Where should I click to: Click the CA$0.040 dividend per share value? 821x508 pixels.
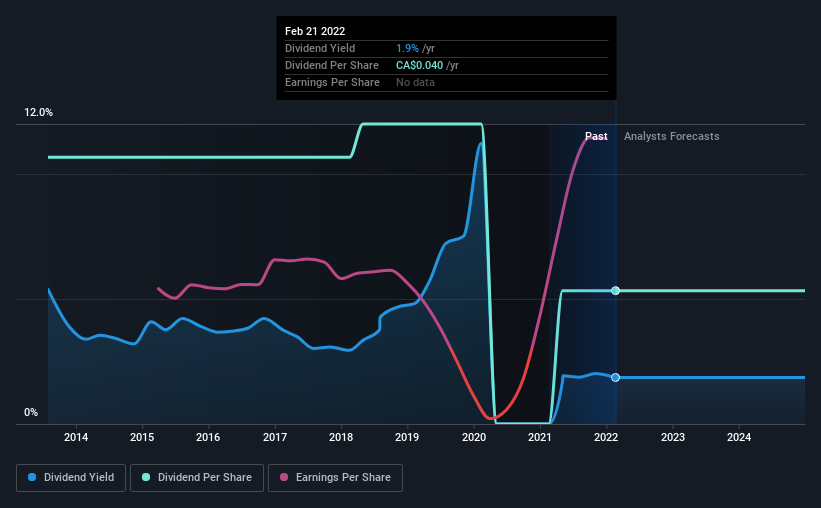[419, 65]
